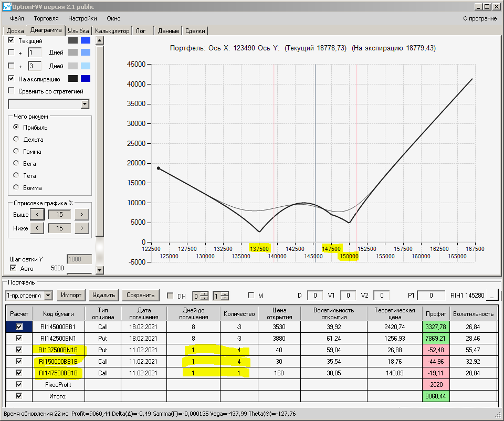Decrease the Ниже percent with left arrow
This screenshot has width=504, height=421.
[x=37, y=228]
